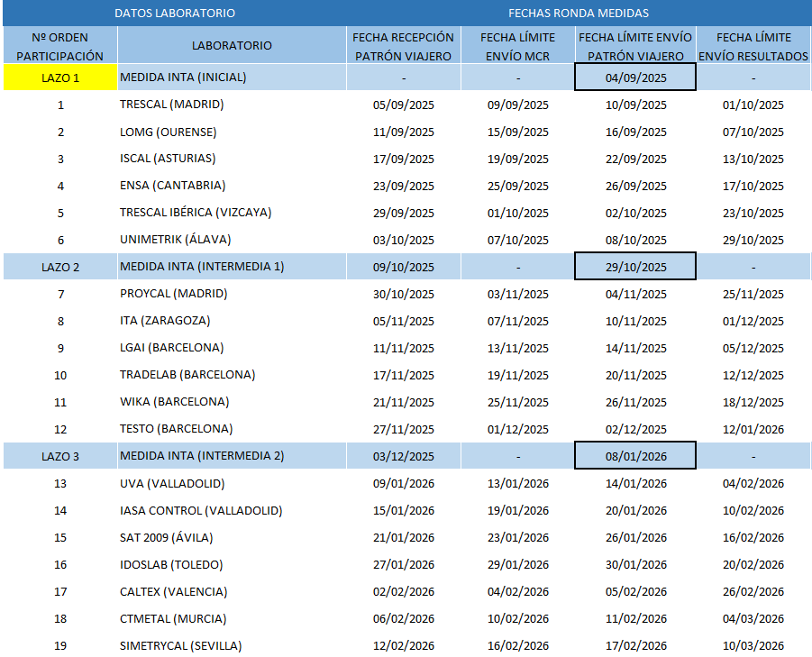Click reception date 27/01/2026 for IDOSLAB
Image resolution: width=812 pixels, height=657 pixels.
pyautogui.click(x=404, y=564)
